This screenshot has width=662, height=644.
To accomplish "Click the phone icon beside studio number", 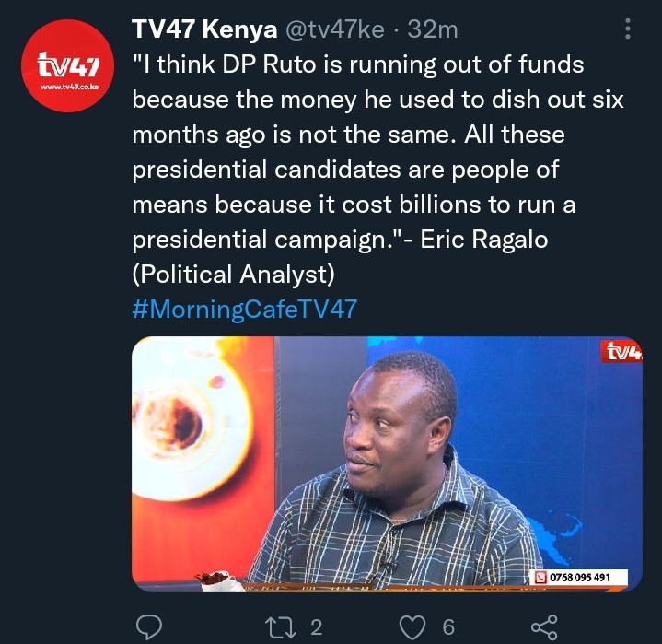I will click(x=540, y=578).
